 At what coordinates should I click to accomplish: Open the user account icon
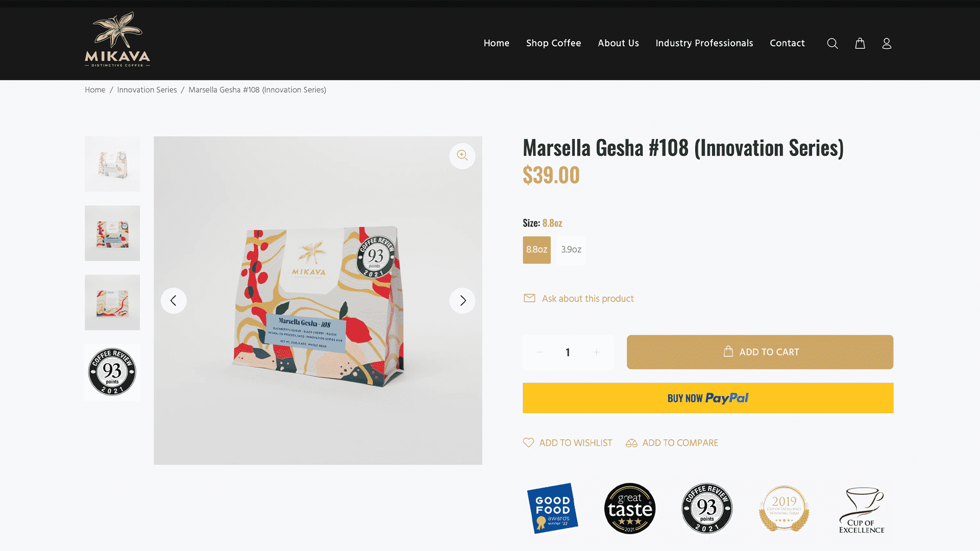887,43
